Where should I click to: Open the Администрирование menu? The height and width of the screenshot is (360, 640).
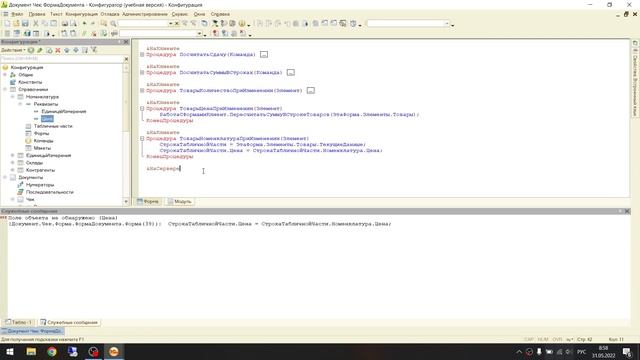(145, 14)
